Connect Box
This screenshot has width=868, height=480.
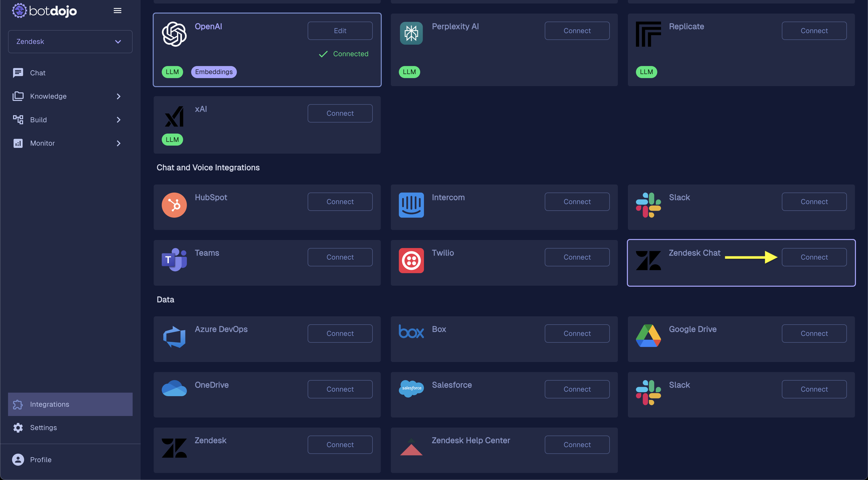(x=577, y=333)
